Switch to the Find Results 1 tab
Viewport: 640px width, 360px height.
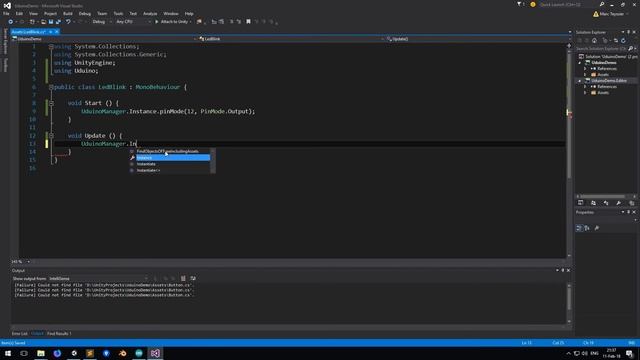point(59,333)
